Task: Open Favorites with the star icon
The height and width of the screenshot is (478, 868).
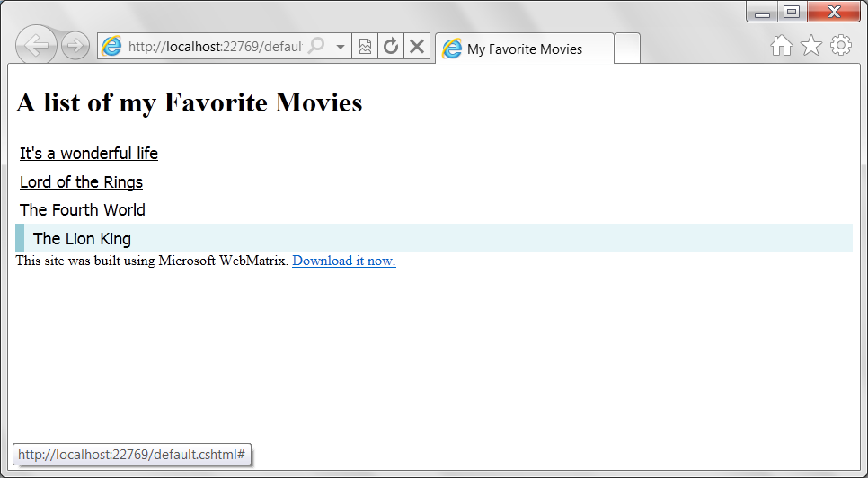Action: pyautogui.click(x=811, y=45)
